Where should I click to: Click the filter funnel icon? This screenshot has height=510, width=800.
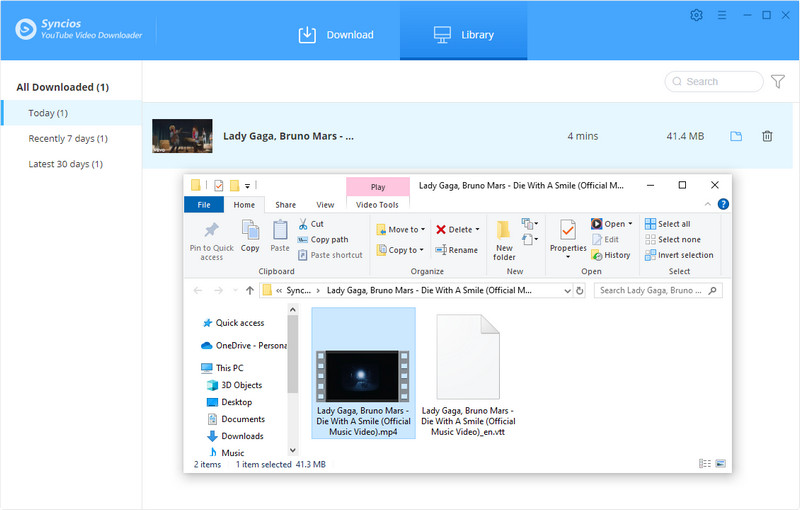point(777,82)
